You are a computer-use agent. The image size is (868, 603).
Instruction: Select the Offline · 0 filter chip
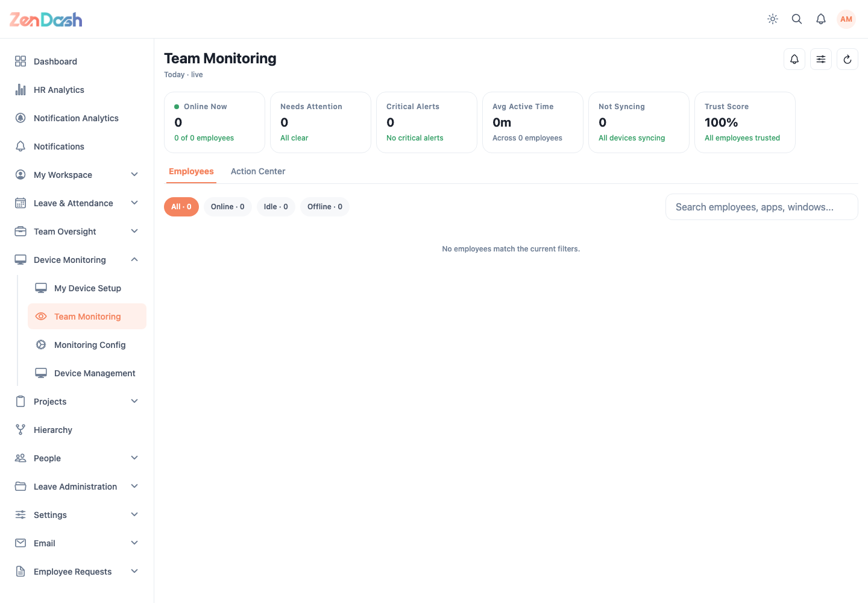[325, 207]
